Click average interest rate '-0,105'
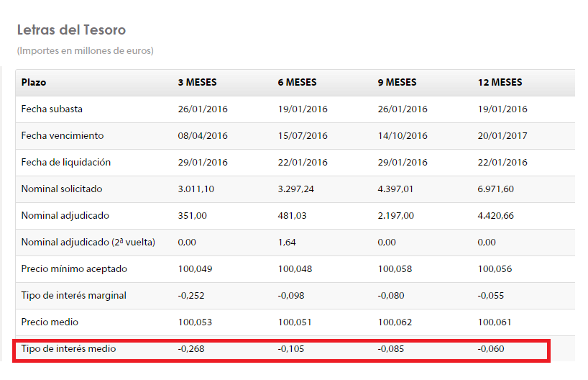Viewport: 588px width, 380px height. point(291,349)
